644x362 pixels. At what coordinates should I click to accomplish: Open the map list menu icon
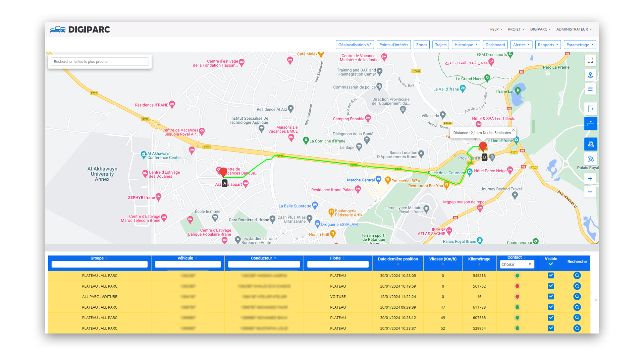tap(590, 89)
